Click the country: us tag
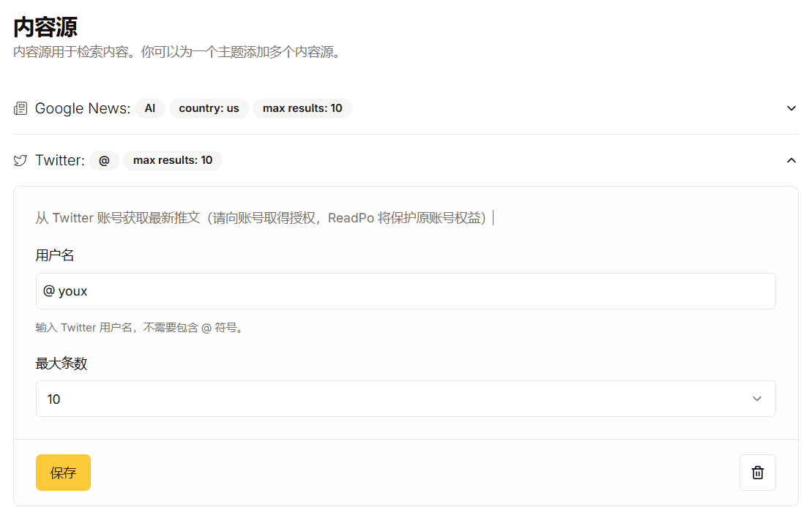 click(209, 108)
